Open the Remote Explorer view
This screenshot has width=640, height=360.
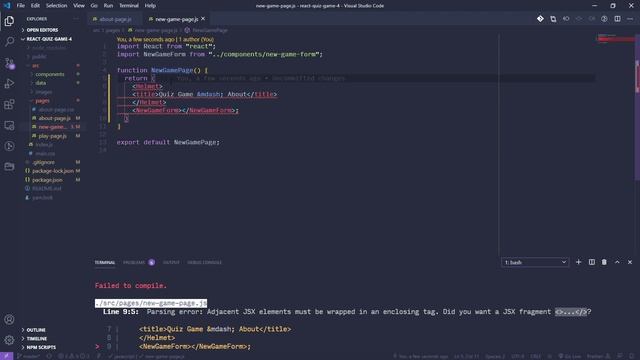pyautogui.click(x=9, y=125)
